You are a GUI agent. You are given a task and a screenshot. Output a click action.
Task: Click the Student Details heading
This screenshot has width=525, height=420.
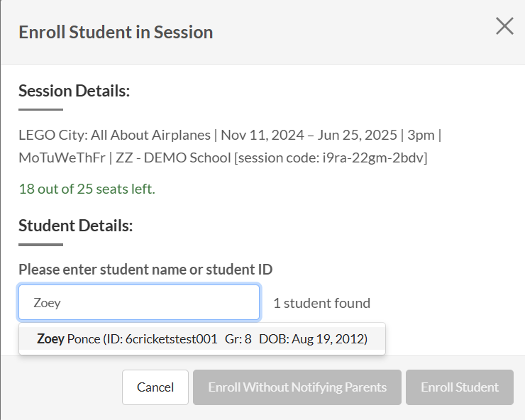(76, 226)
